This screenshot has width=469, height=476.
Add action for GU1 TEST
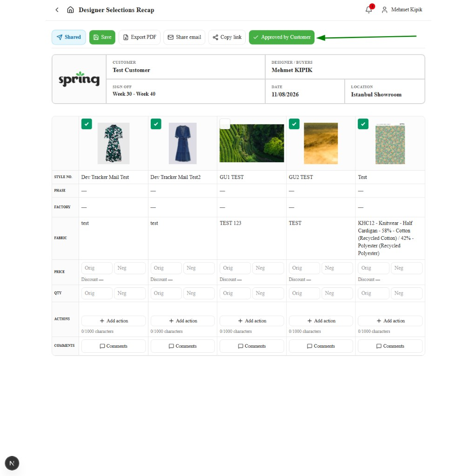click(252, 321)
